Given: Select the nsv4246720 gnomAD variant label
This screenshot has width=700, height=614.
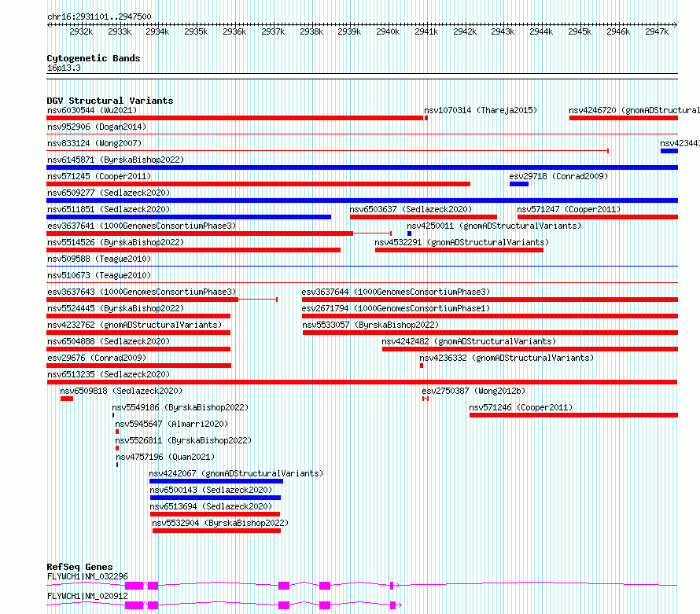Looking at the screenshot, I should pos(634,110).
